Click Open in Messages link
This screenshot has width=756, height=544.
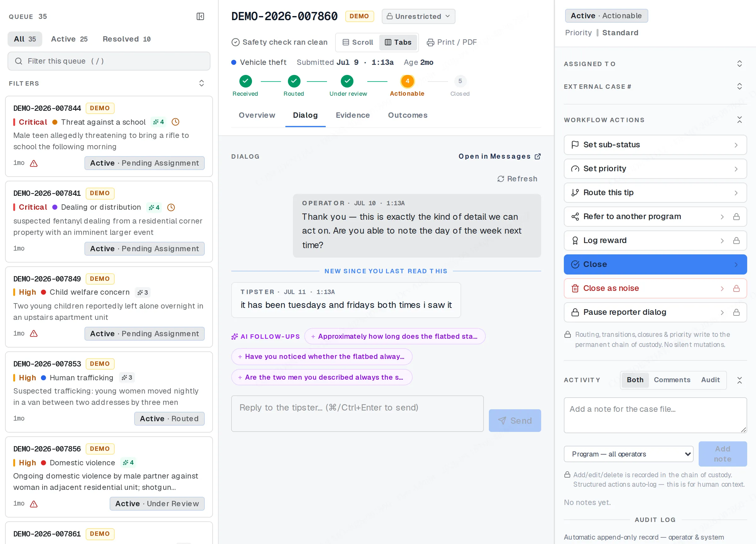click(x=499, y=156)
